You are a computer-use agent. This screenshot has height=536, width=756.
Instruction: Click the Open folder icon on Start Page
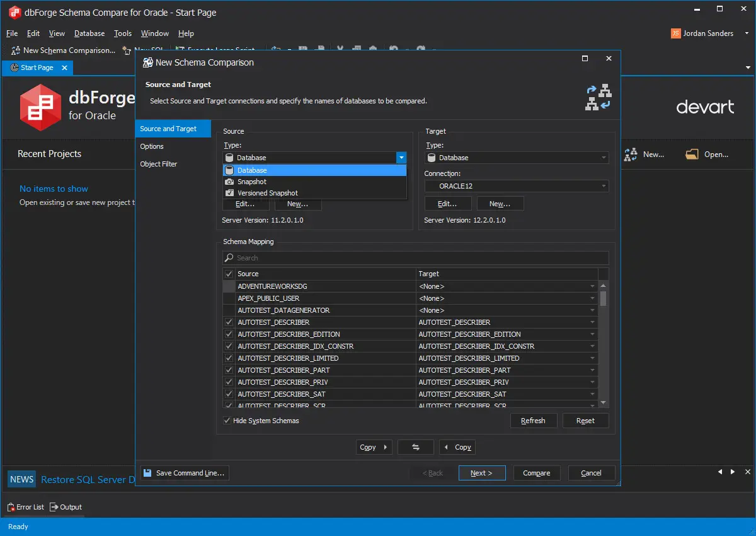tap(692, 154)
